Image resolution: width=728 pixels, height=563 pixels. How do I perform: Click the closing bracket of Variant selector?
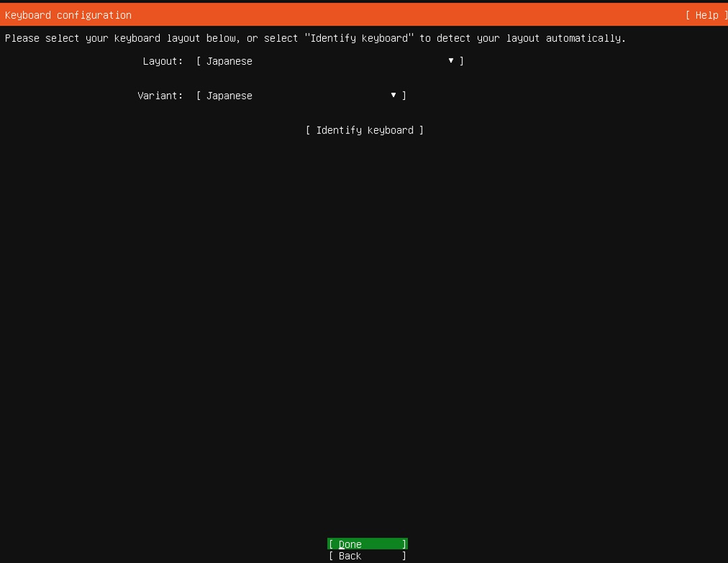click(404, 96)
